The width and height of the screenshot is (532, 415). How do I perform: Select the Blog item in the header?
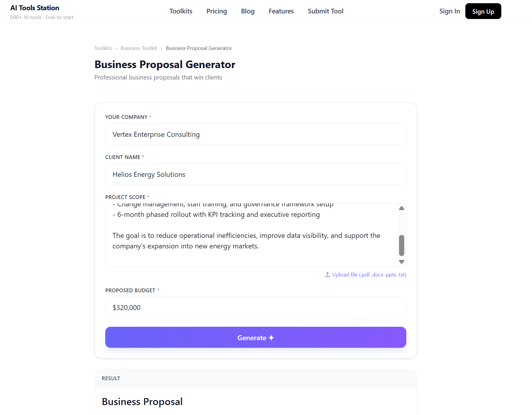(x=248, y=11)
